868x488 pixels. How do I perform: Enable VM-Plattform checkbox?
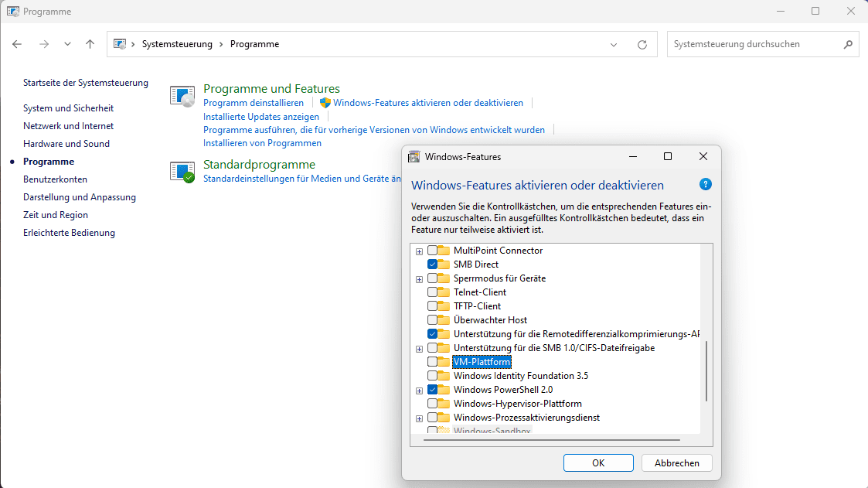click(432, 362)
